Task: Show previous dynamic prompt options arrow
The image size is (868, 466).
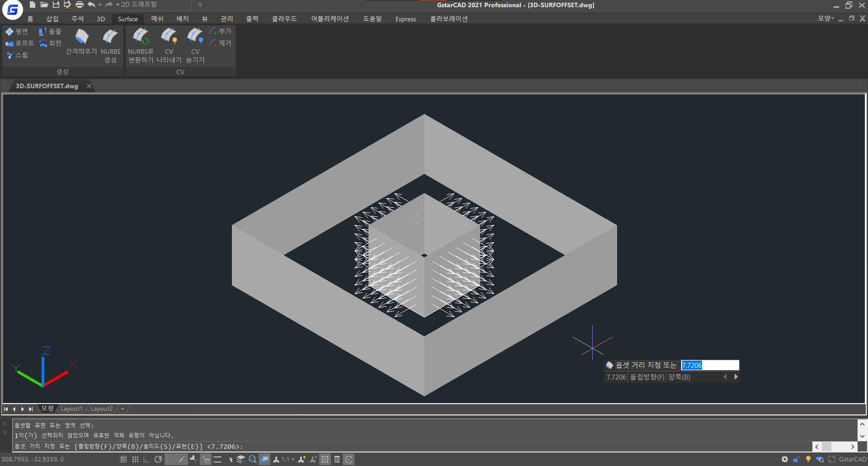Action: pos(725,377)
